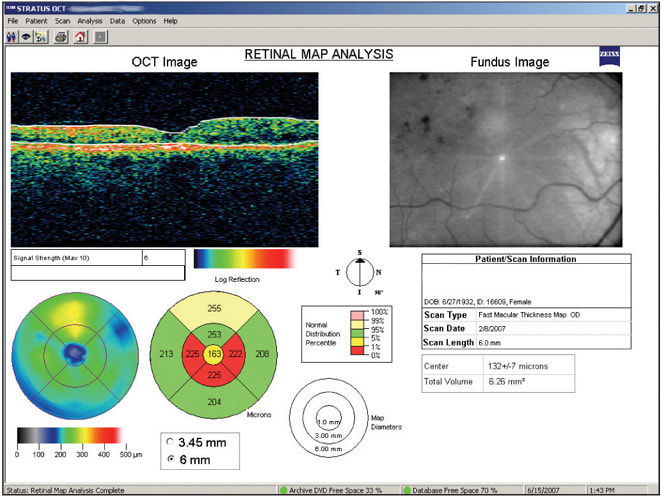Click the scan direction compass dial
Viewport: 662px width, 497px height.
[x=360, y=272]
